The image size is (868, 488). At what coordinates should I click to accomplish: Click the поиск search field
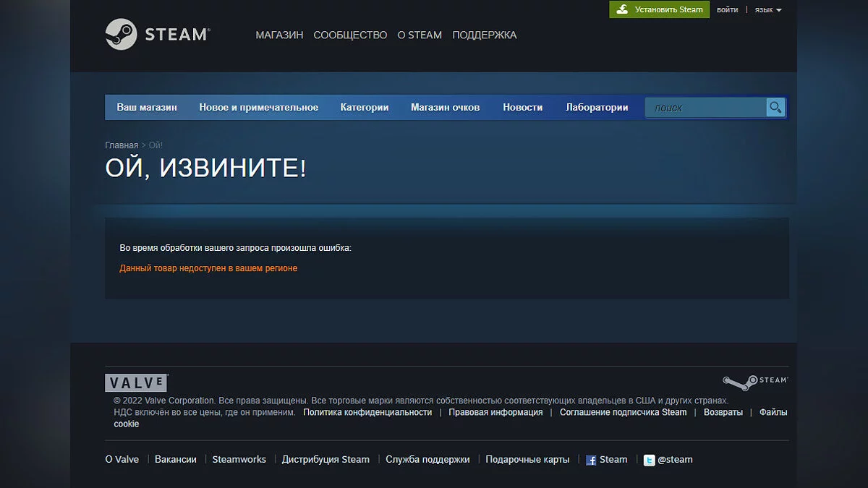(705, 108)
